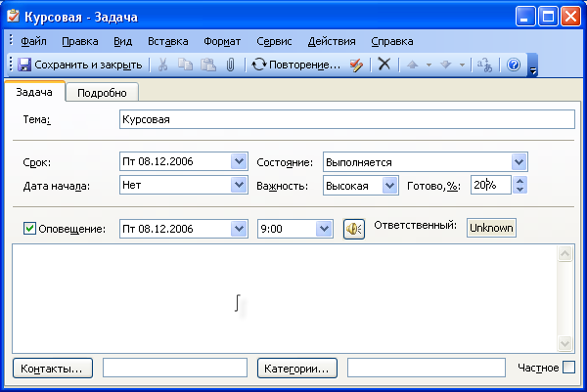This screenshot has width=587, height=392.
Task: Open the Повторение recurrence settings
Action: pos(296,65)
